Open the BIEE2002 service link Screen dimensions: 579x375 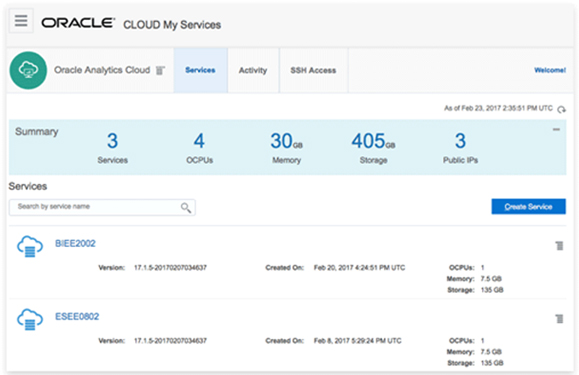(75, 243)
